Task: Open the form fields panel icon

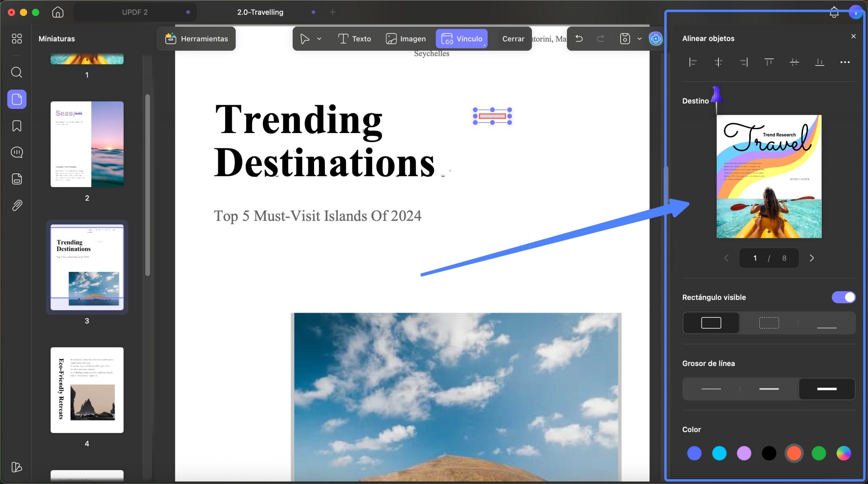Action: tap(17, 179)
